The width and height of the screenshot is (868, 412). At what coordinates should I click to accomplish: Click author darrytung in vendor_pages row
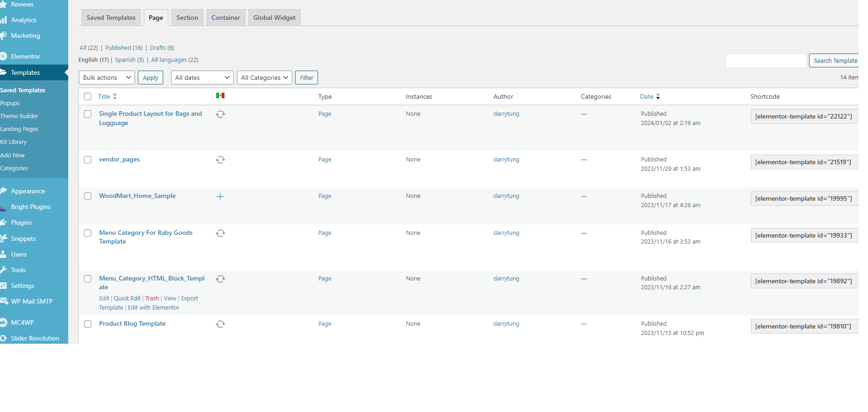click(506, 159)
